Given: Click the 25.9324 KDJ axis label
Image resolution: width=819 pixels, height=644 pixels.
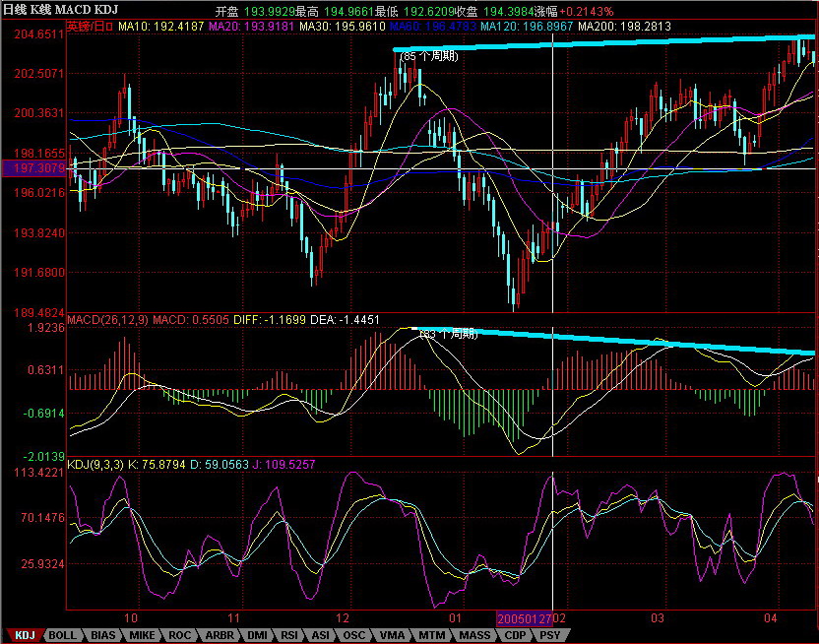Looking at the screenshot, I should [x=43, y=564].
